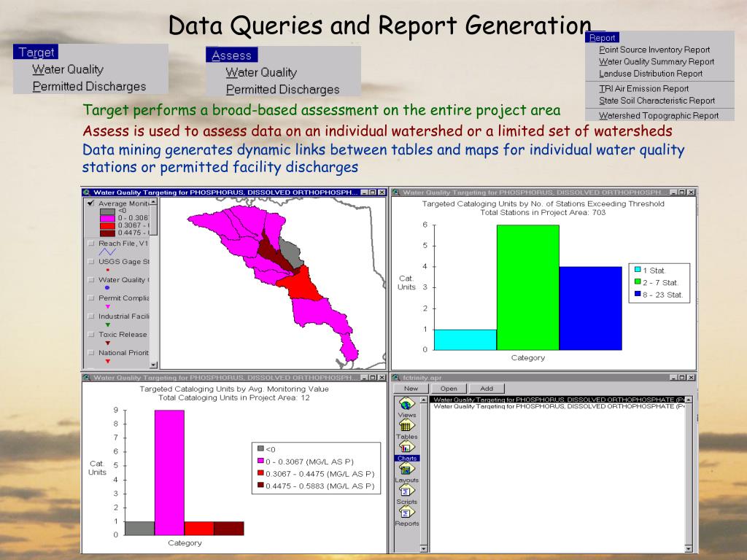Open the Reports icon in project window

[x=407, y=512]
